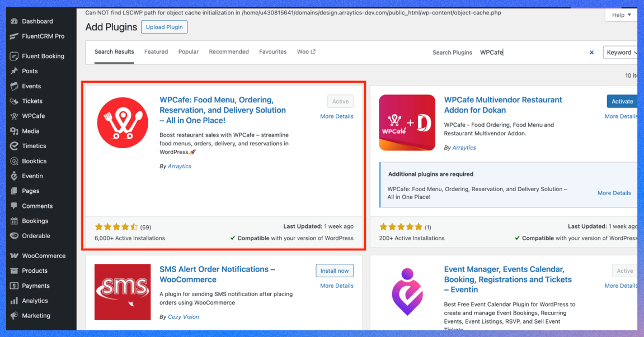Click the 5-star rating of WPCafe Dokan addon

(401, 227)
